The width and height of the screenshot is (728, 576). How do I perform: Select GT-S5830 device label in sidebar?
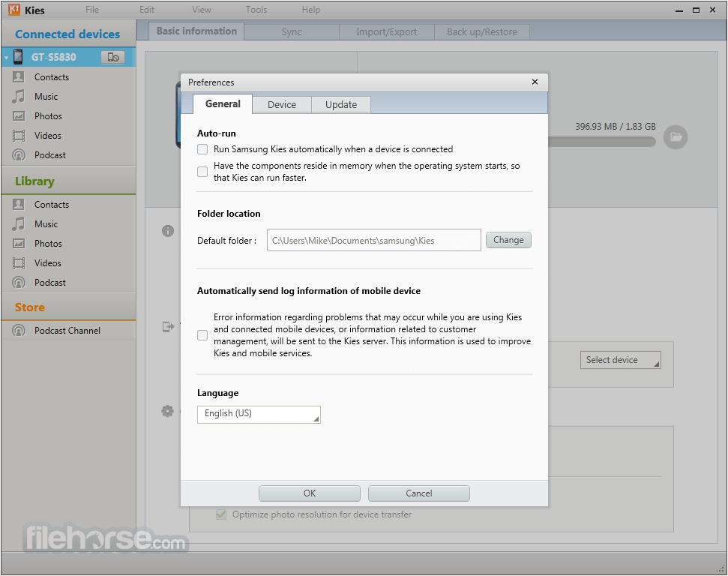click(x=53, y=57)
